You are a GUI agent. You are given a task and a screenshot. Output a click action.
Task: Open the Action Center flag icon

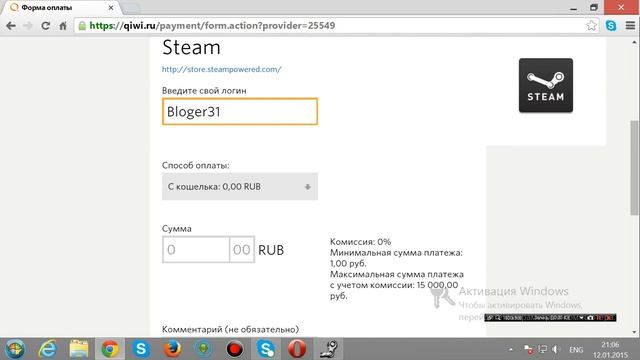[x=529, y=350]
